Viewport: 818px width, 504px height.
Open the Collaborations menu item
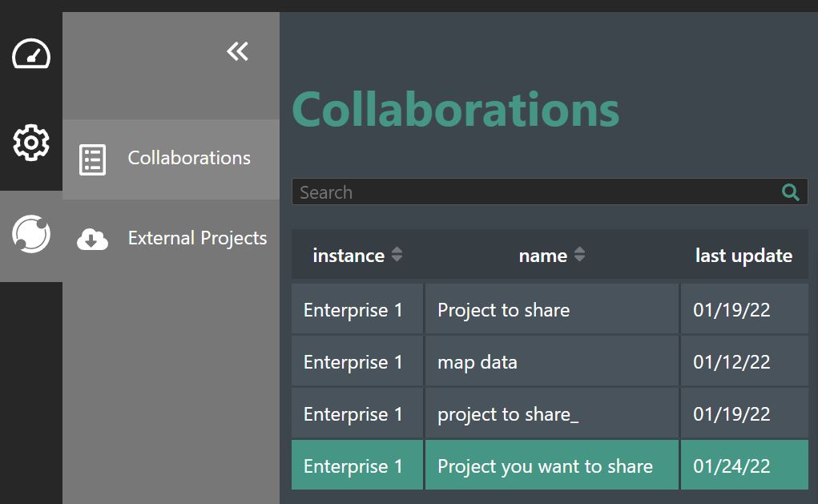[171, 159]
